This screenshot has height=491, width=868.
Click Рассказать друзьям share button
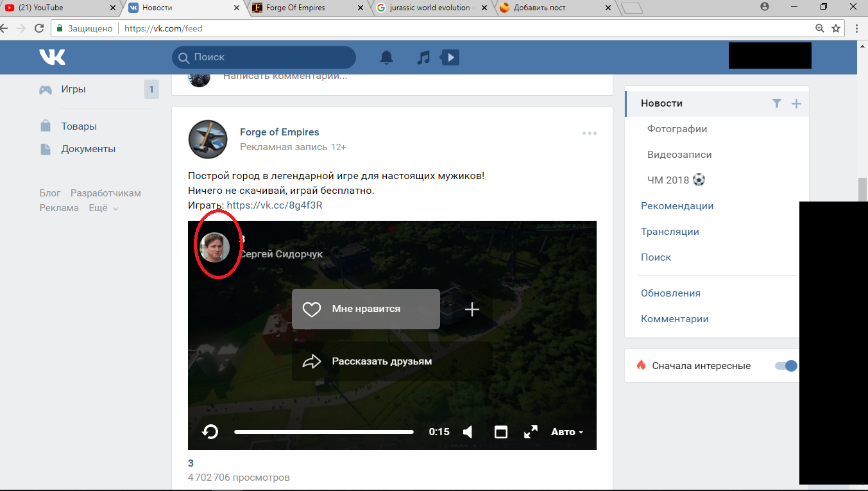tap(392, 361)
